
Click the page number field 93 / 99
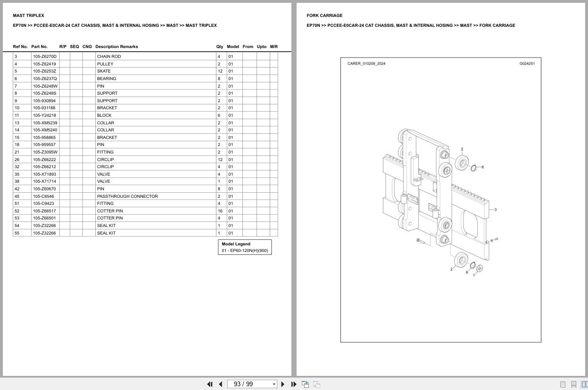coord(249,384)
